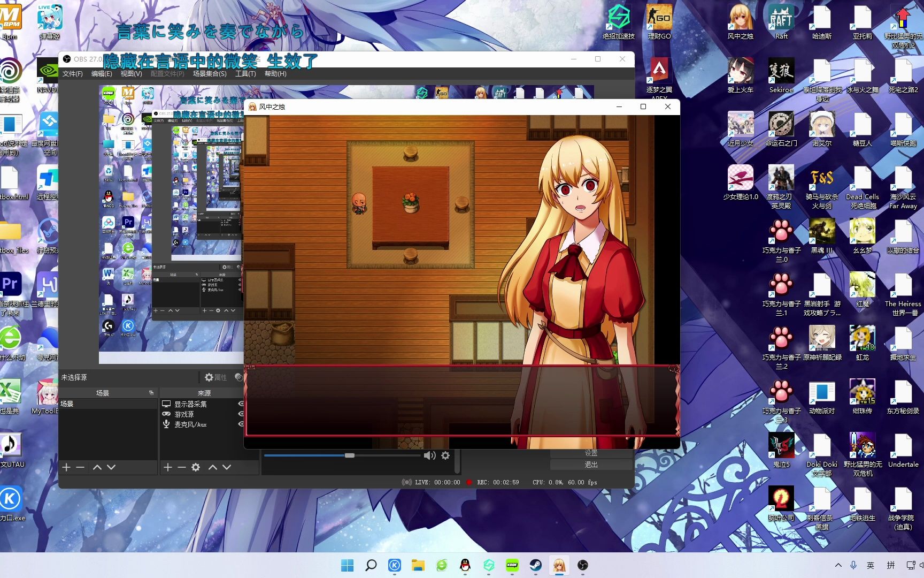The image size is (924, 578).
Task: Click the red dialogue box in game window
Action: tap(462, 400)
